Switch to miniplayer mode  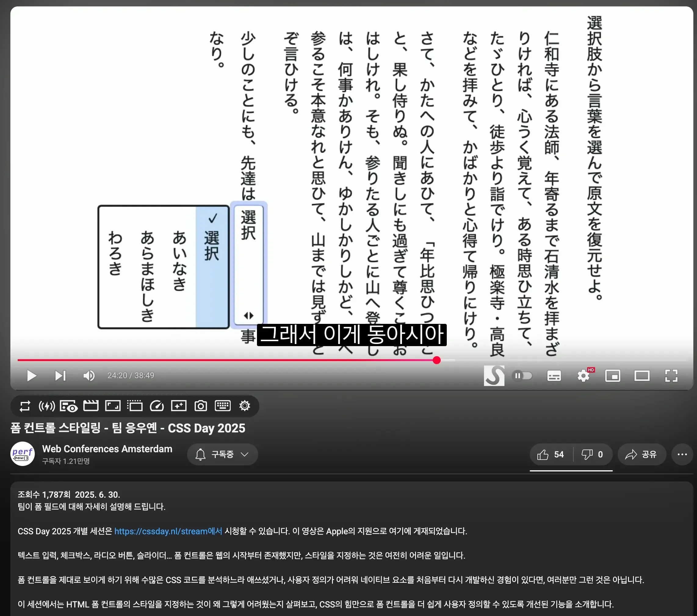[x=612, y=376]
